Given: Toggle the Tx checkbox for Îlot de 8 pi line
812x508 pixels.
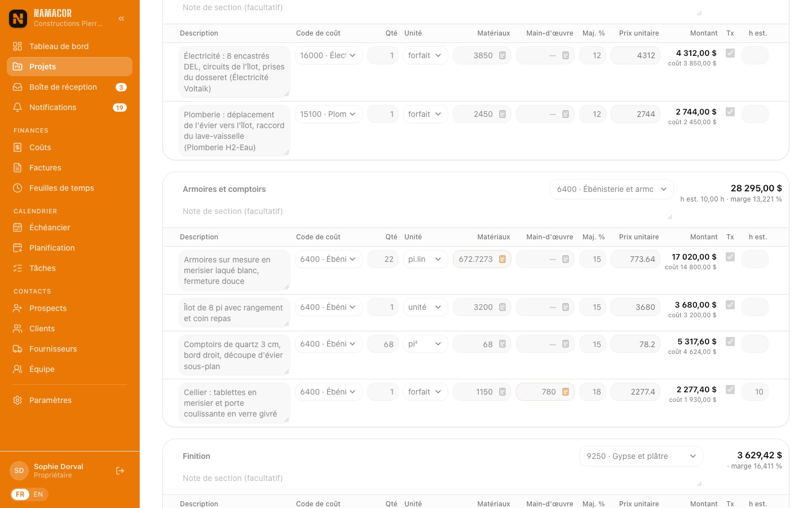Looking at the screenshot, I should click(x=730, y=305).
